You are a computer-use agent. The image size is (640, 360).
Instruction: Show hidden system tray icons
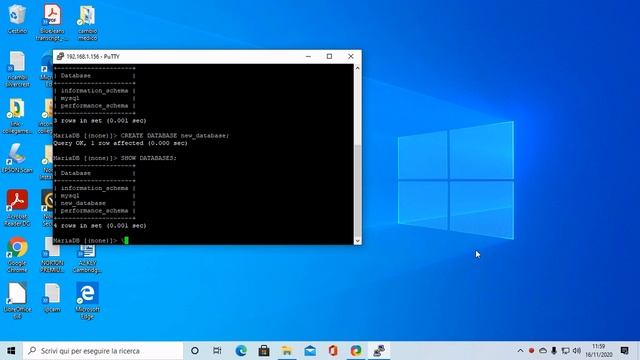(x=520, y=351)
